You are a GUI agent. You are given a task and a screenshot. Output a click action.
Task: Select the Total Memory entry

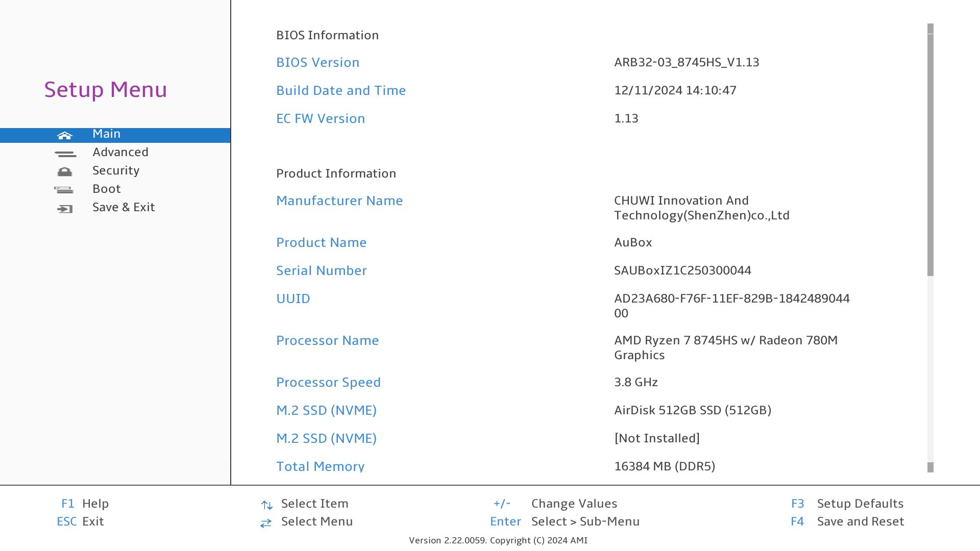pyautogui.click(x=320, y=466)
